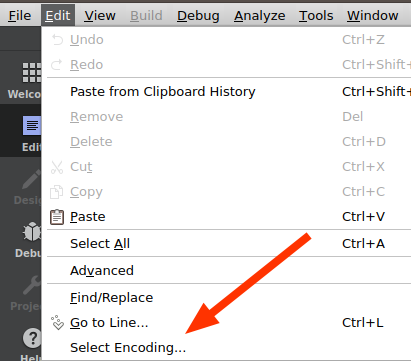Open the File menu
The height and width of the screenshot is (361, 411).
click(20, 16)
